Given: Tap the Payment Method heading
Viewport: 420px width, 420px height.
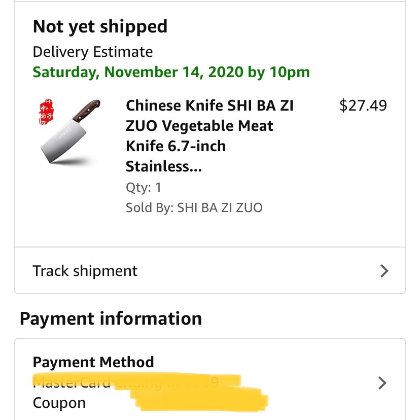Looking at the screenshot, I should click(93, 362).
